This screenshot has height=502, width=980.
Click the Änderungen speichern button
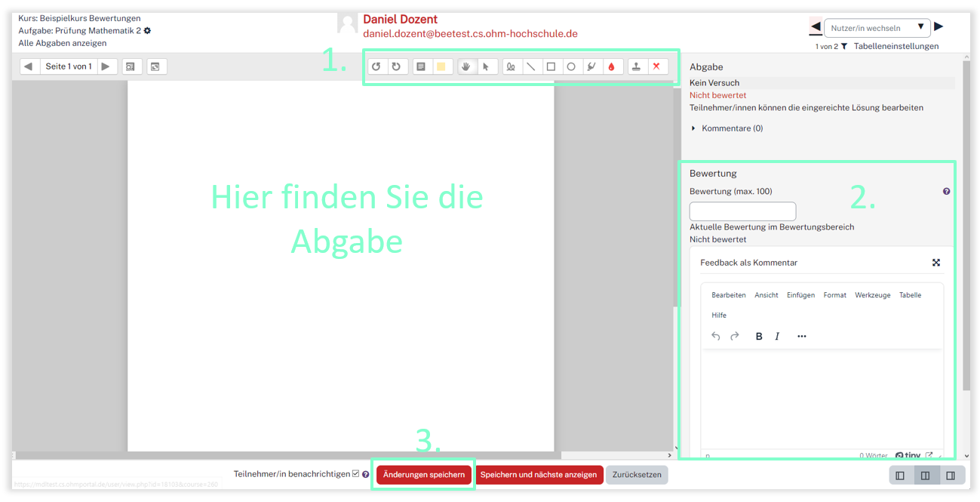coord(424,475)
